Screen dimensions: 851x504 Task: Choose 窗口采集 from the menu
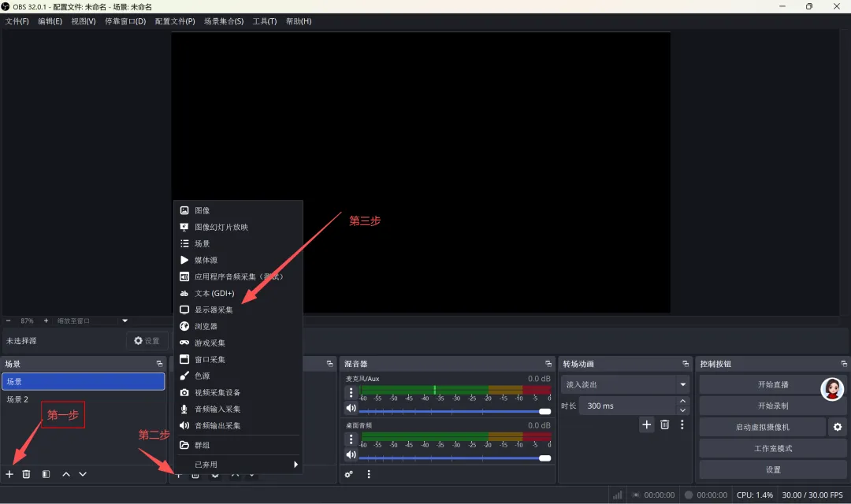(238, 360)
